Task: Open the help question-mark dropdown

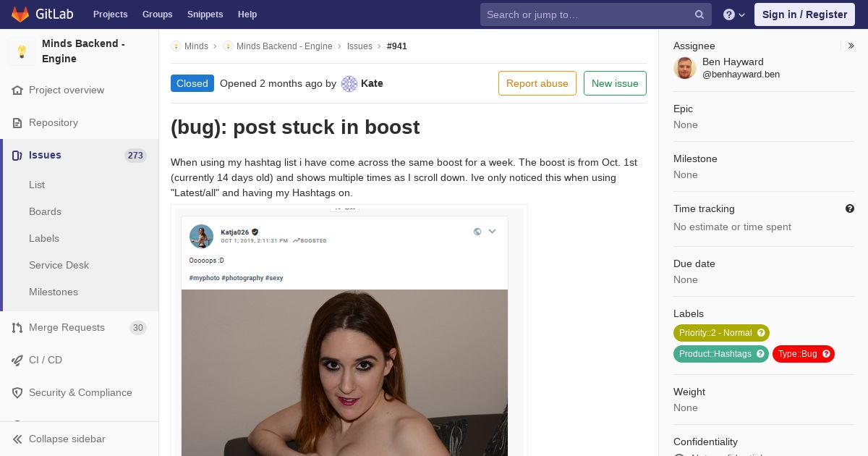Action: click(734, 14)
